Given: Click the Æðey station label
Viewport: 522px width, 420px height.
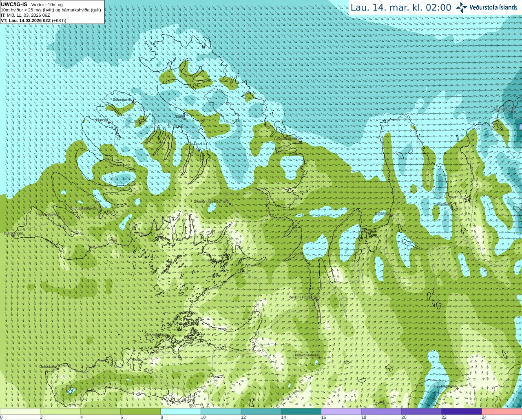Looking at the screenshot, I should 179,117.
